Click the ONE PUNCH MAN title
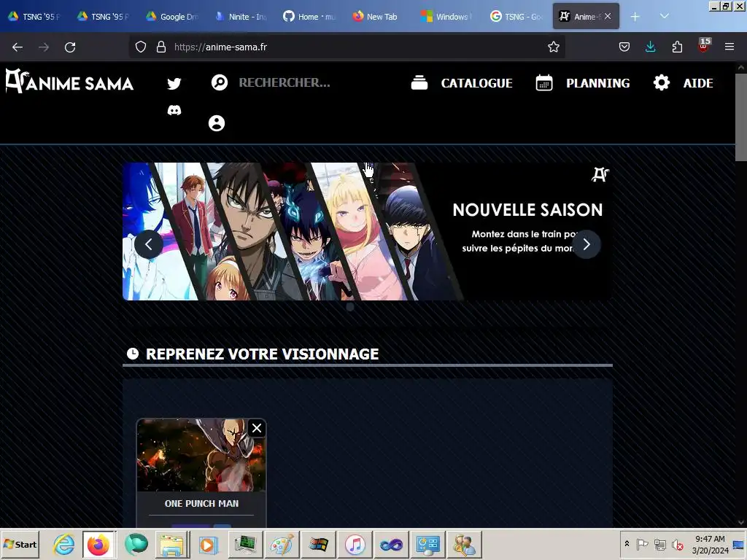The height and width of the screenshot is (560, 747). pos(201,503)
